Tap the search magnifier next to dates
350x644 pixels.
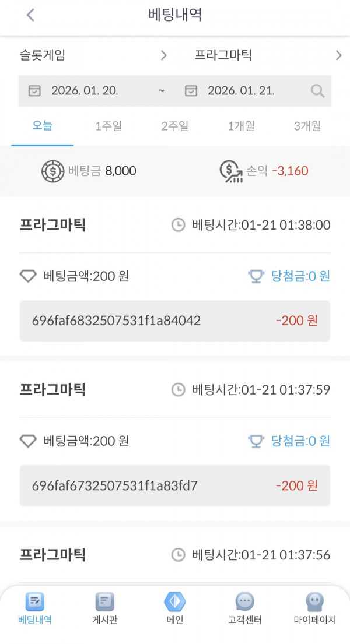point(317,90)
